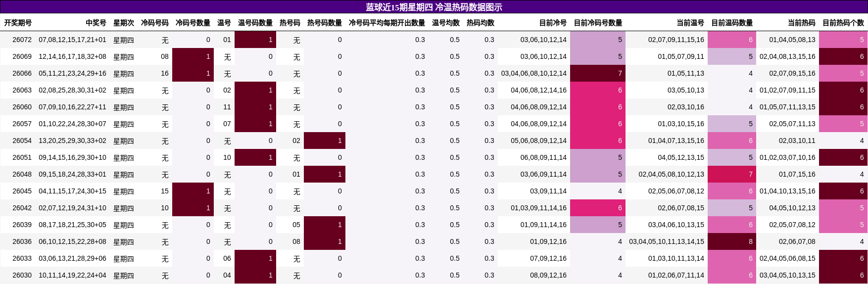Click warm numbers list 02,07,09,11,15,16
The width and height of the screenshot is (868, 284).
(x=676, y=40)
